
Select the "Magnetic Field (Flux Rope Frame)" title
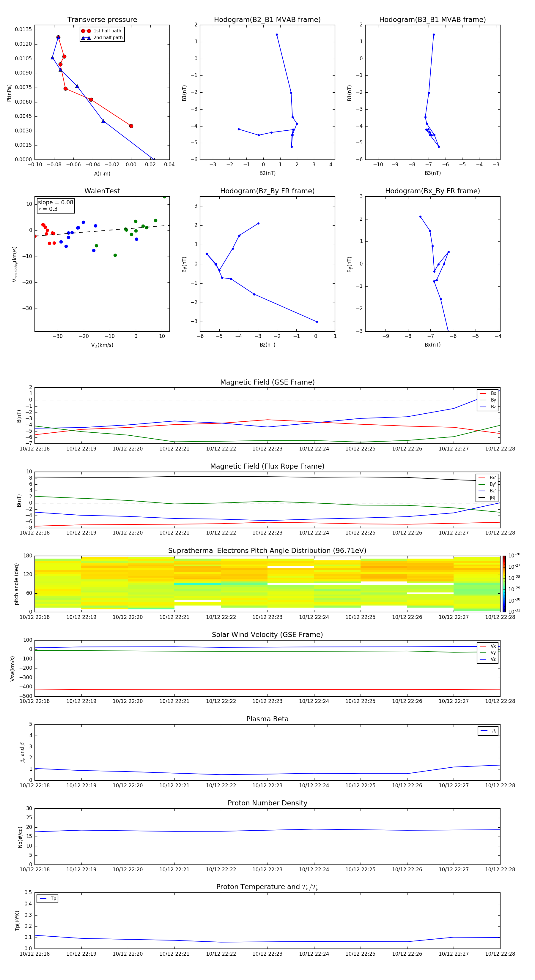pos(267,466)
